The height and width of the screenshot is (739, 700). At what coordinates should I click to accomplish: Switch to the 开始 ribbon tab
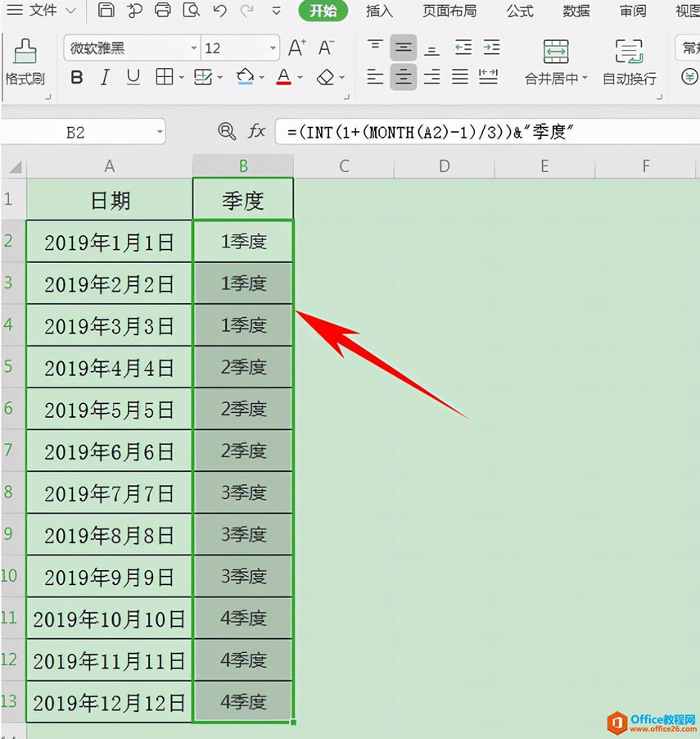tap(323, 11)
